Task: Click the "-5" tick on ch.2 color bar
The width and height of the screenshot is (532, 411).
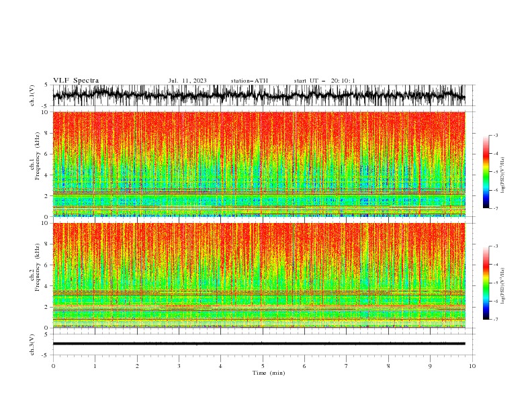Action: (495, 283)
